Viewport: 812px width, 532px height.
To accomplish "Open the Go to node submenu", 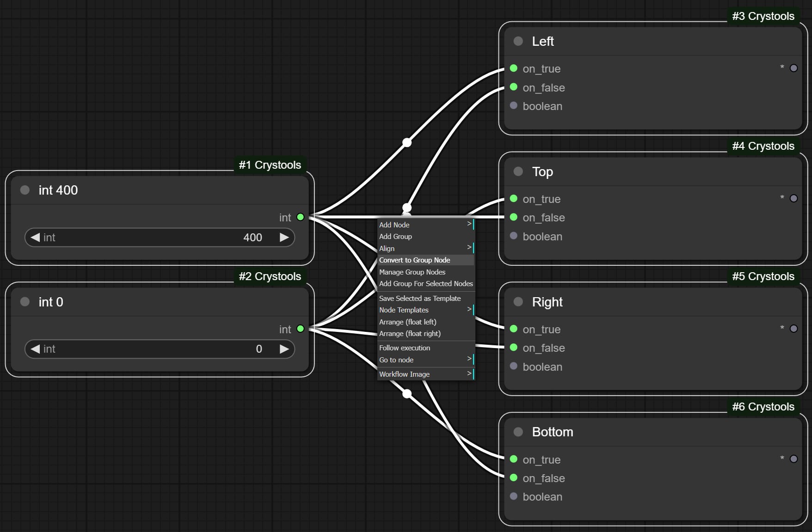I will coord(426,360).
